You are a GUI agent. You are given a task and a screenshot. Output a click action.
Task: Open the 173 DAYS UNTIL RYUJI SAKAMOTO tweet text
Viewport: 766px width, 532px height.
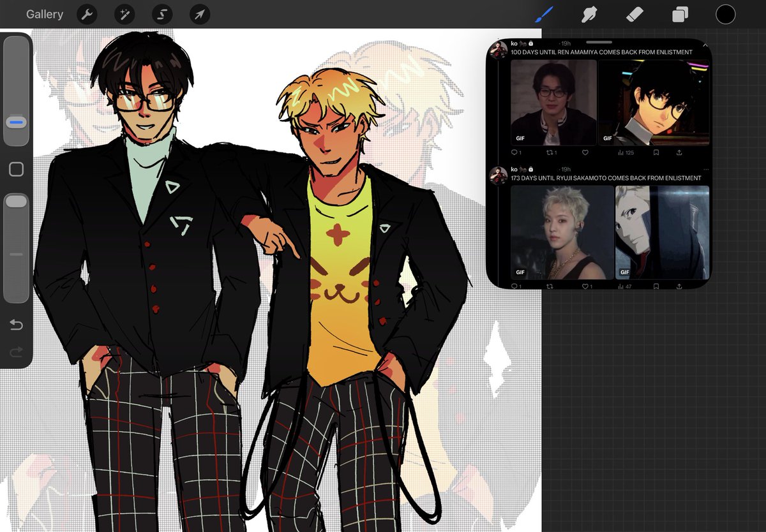[x=606, y=178]
